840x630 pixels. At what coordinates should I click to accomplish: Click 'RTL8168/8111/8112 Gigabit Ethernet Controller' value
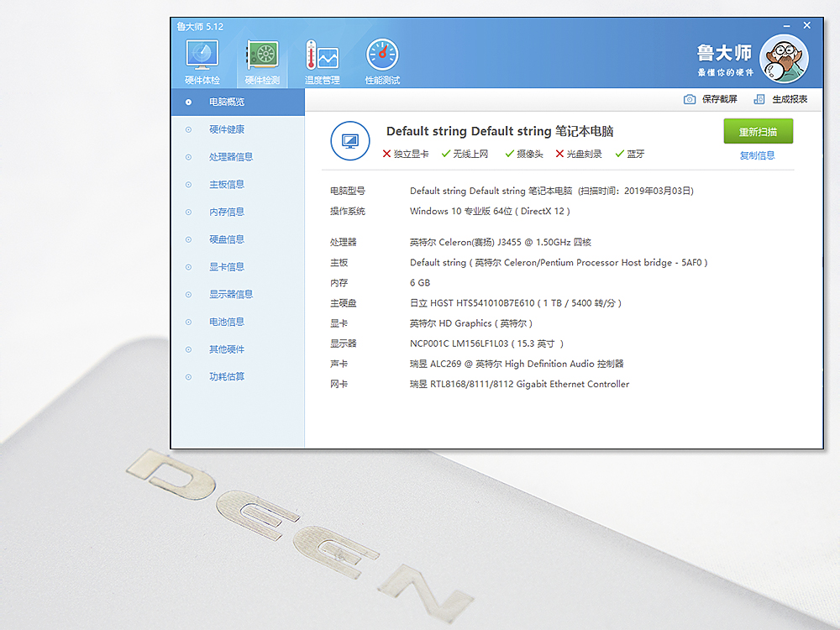coord(530,384)
